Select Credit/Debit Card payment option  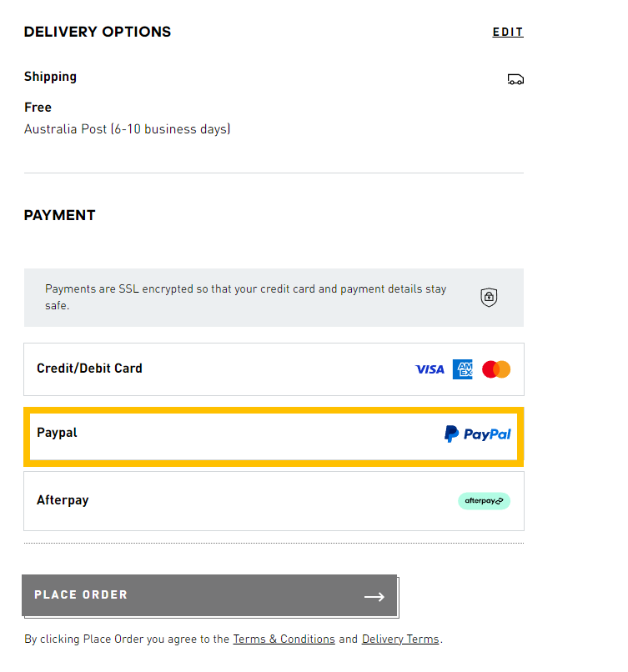click(89, 369)
